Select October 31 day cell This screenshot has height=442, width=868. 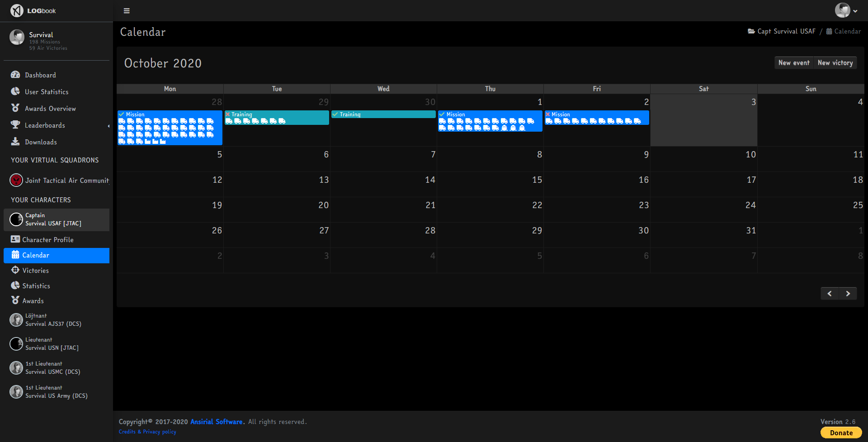[704, 235]
